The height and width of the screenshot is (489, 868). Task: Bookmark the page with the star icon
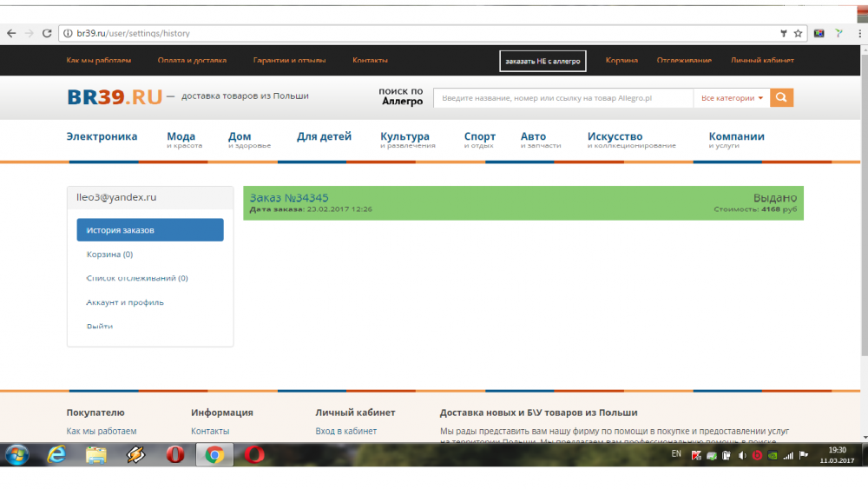798,33
